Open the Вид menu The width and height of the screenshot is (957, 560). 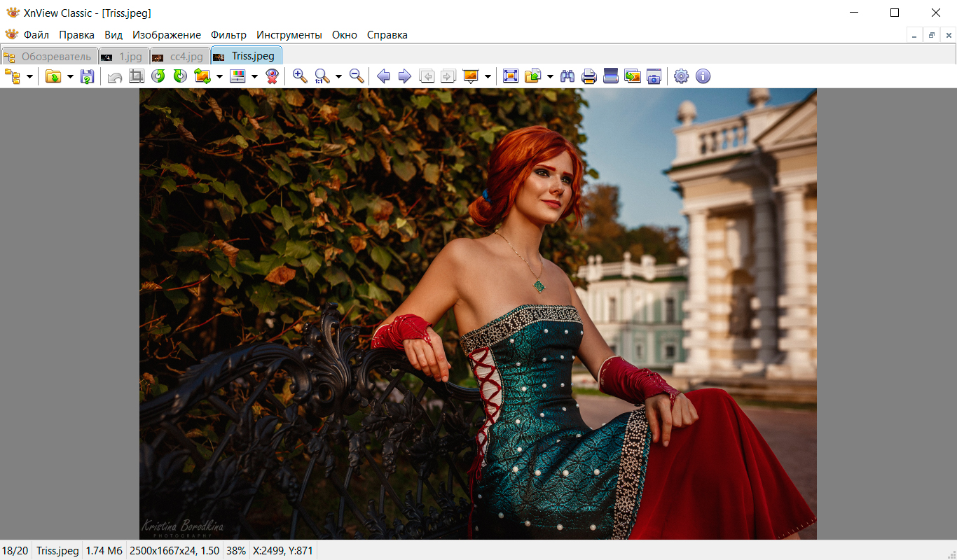pos(113,35)
